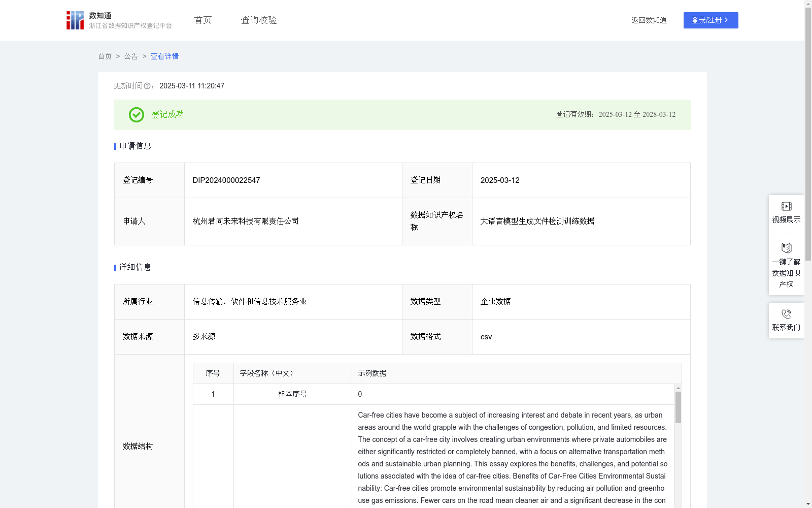
Task: Click the inner data table scrollbar thumb
Action: point(678,407)
